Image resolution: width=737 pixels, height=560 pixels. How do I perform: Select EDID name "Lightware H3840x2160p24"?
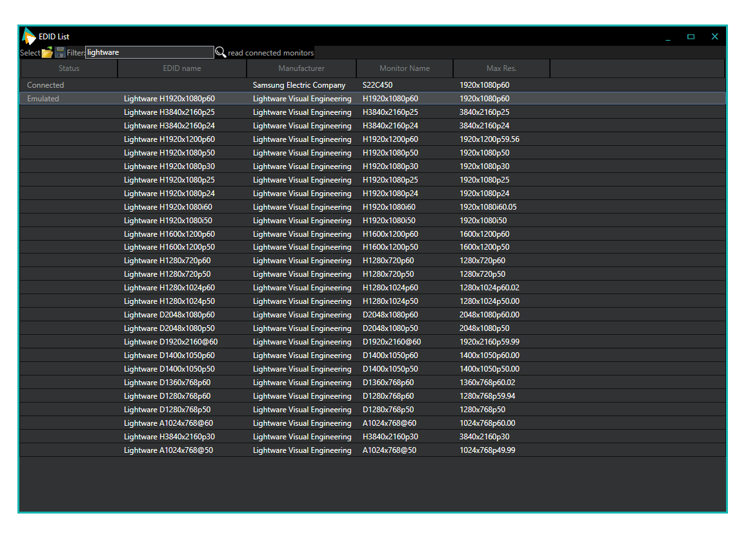[169, 126]
